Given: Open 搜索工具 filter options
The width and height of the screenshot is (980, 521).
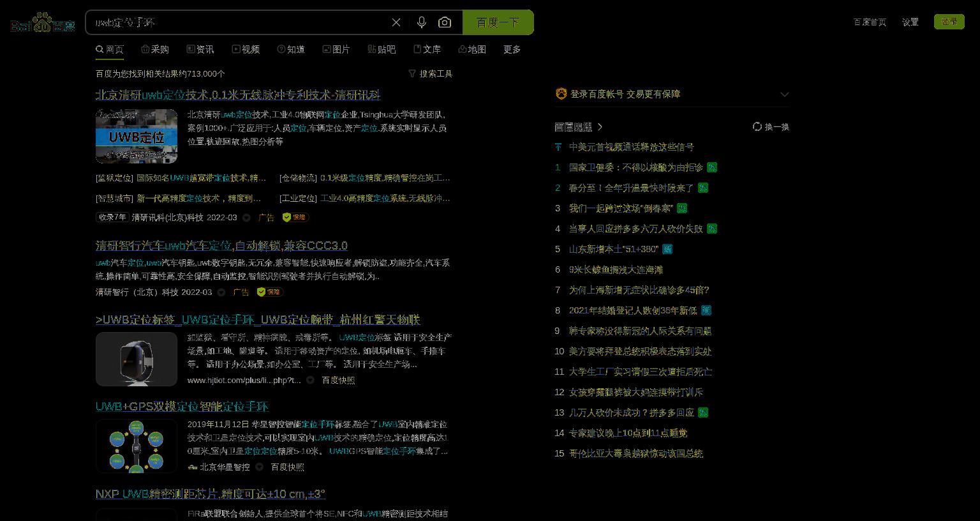Looking at the screenshot, I should click(431, 73).
